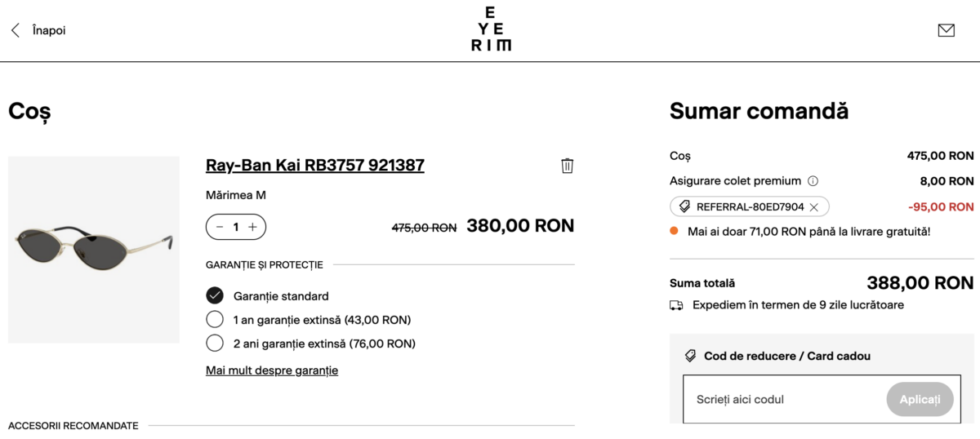
Task: Decrease quantity with the minus icon
Action: [220, 227]
